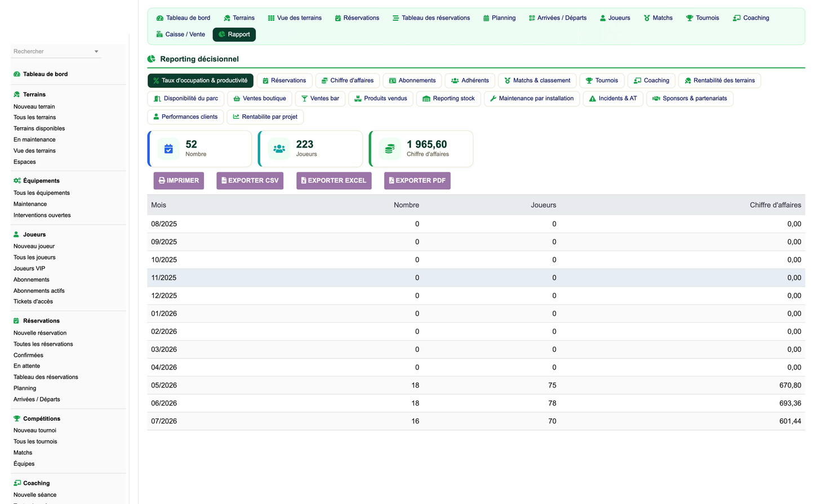Open Nouveau terrain in the sidebar
Screen dimensions: 814x504
tap(34, 107)
